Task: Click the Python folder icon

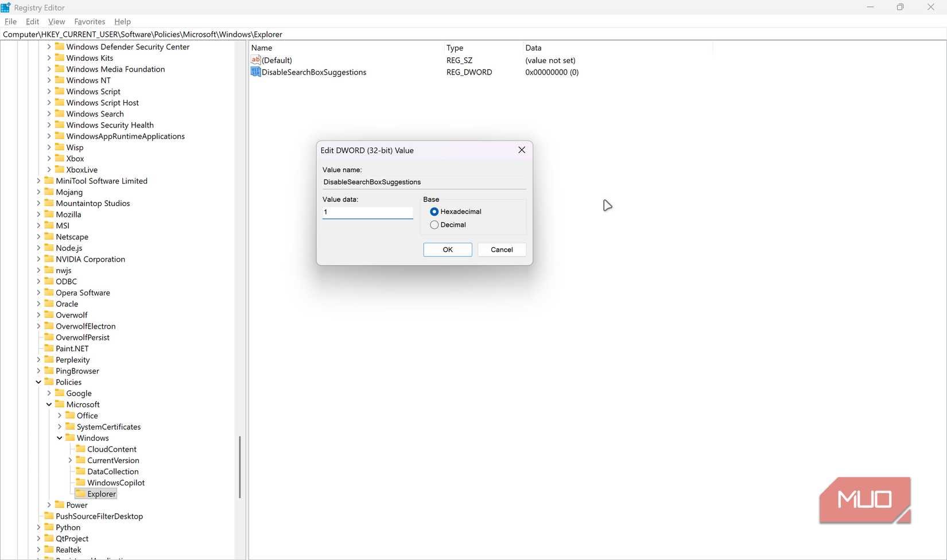Action: click(49, 527)
